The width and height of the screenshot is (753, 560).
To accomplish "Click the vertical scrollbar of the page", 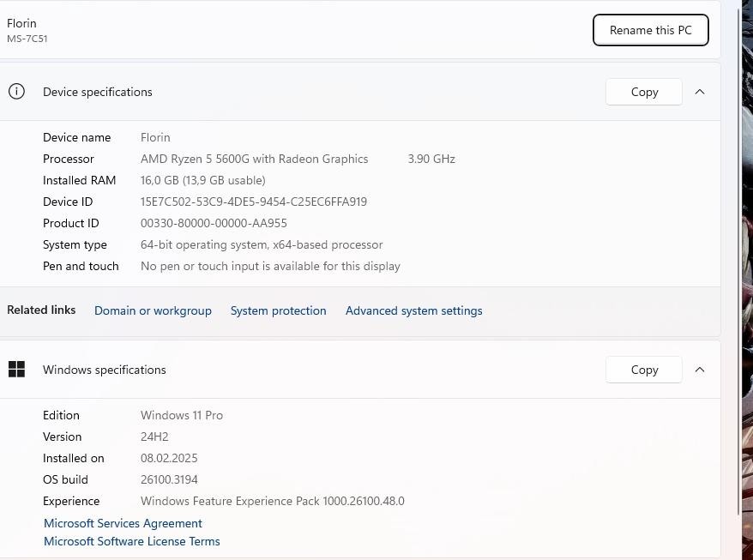I will pyautogui.click(x=738, y=257).
